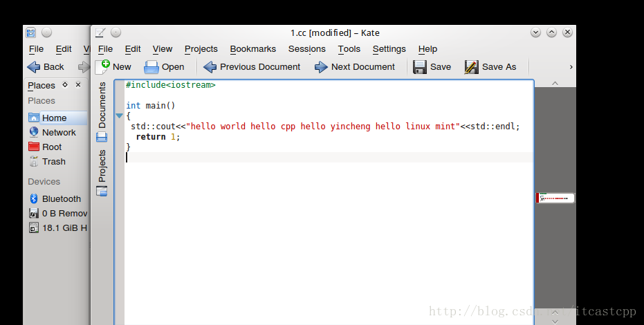Image resolution: width=644 pixels, height=325 pixels.
Task: Click the Save As pencil icon
Action: [471, 67]
